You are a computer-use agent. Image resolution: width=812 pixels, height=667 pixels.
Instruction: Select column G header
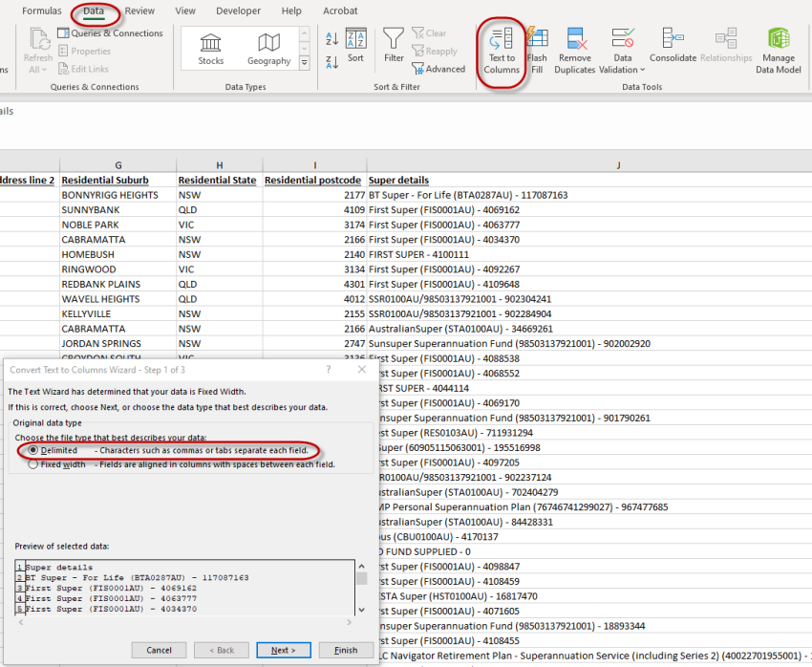tap(118, 165)
